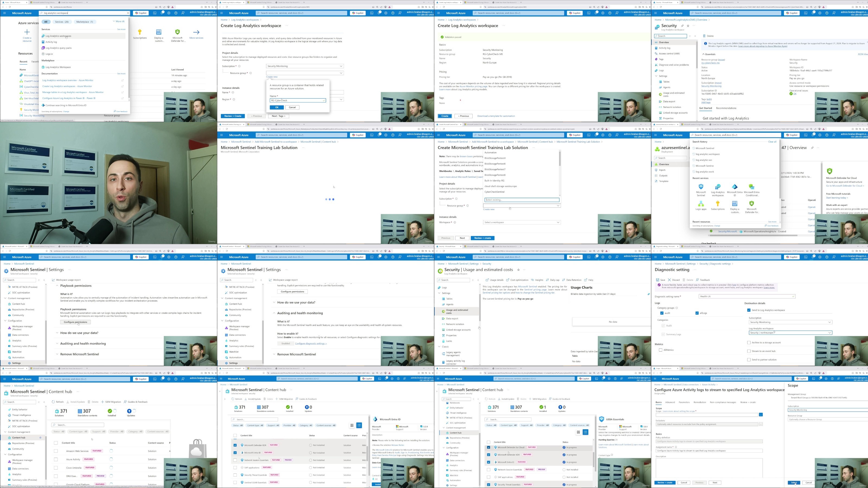Switch to list view in Content hub beside Microsoft Entra ID pane
Viewport: 868px width, 488px height.
tap(359, 425)
